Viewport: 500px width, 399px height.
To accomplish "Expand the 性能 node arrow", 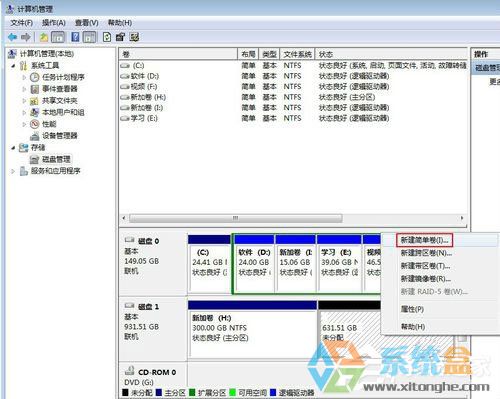I will coord(24,124).
